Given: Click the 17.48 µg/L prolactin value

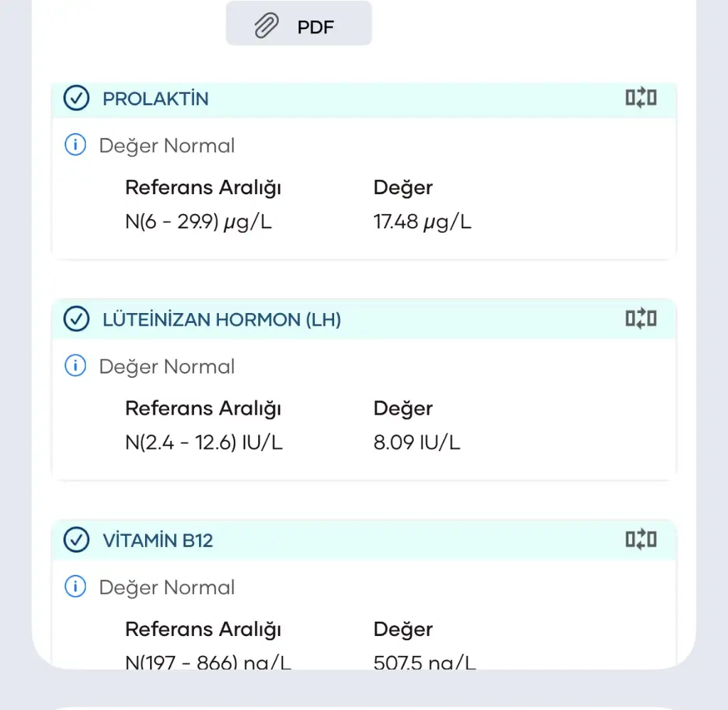Looking at the screenshot, I should (422, 223).
